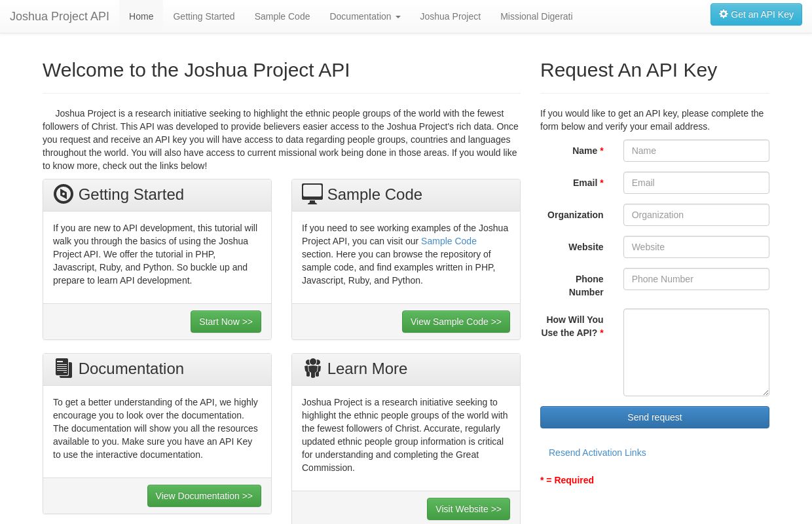The height and width of the screenshot is (524, 812).
Task: Click the people group icon beside Learn More
Action: (x=312, y=368)
